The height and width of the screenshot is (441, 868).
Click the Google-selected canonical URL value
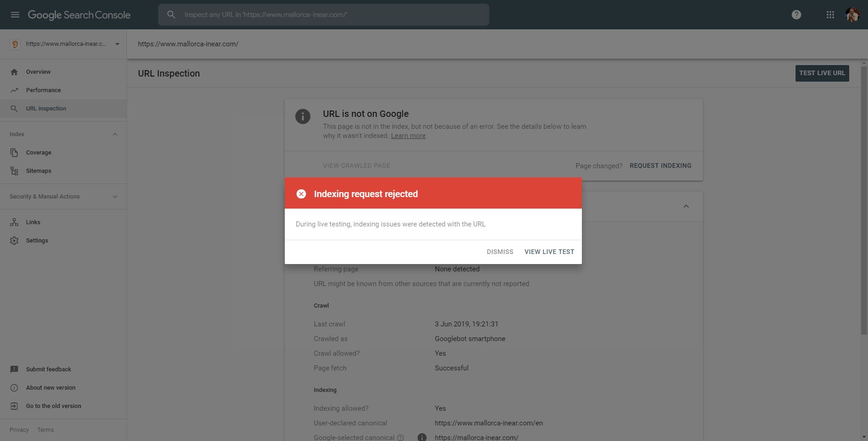pos(476,437)
